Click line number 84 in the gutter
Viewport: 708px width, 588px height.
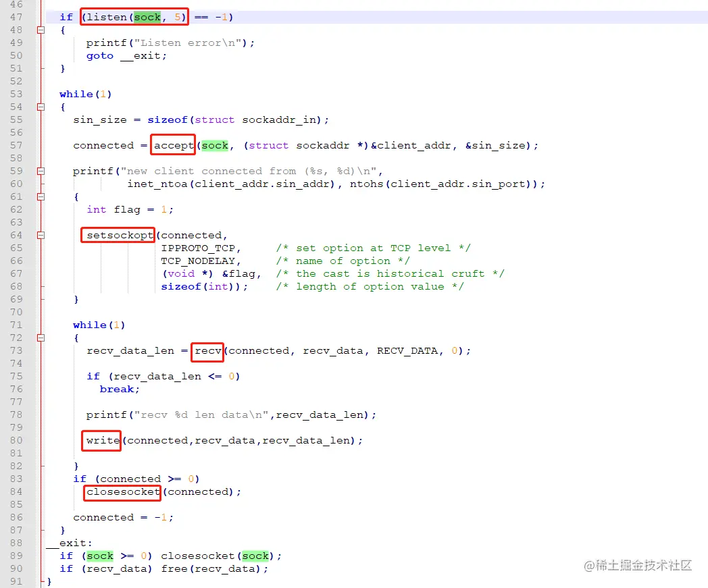(x=16, y=491)
